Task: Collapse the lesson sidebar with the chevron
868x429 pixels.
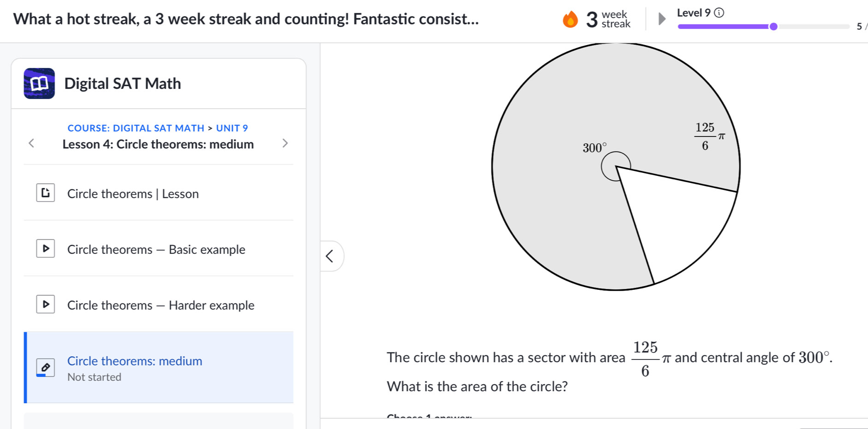Action: click(330, 256)
